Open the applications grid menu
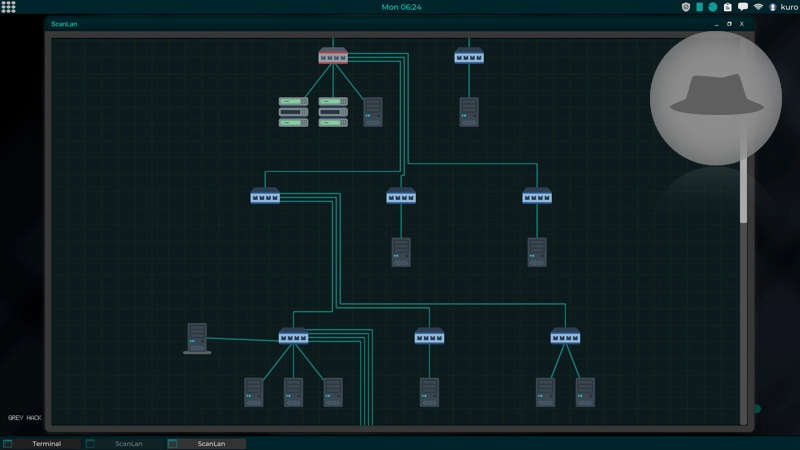800x450 pixels. [x=8, y=7]
